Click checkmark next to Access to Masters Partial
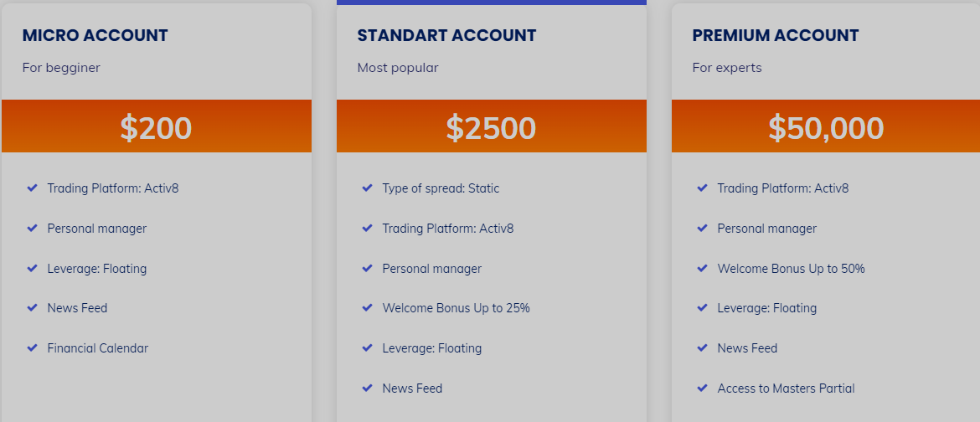The width and height of the screenshot is (980, 422). coord(703,388)
